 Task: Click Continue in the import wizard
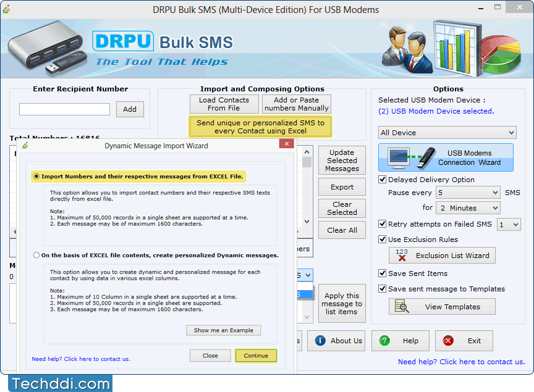[256, 356]
